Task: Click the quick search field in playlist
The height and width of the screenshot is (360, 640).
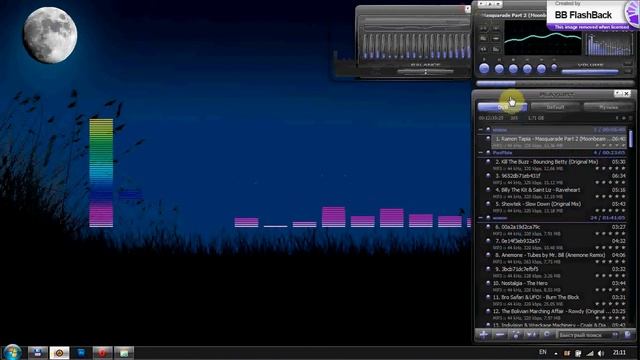Action: 587,335
